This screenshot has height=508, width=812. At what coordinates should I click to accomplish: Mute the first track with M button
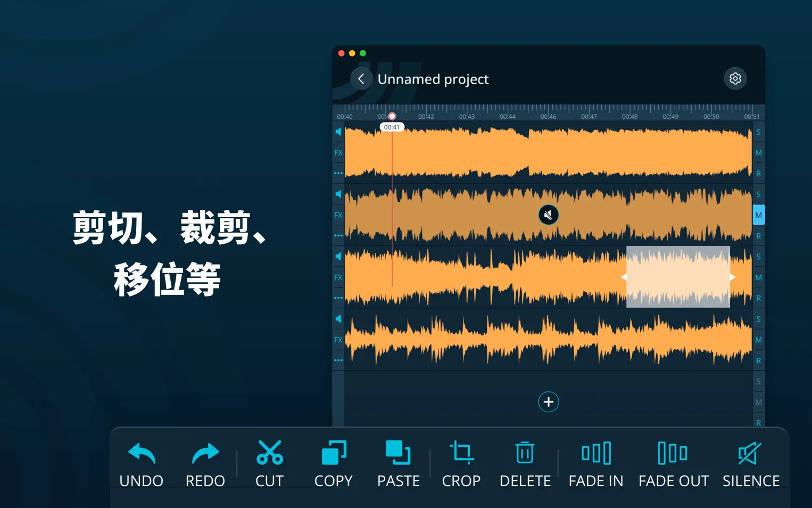coord(758,153)
